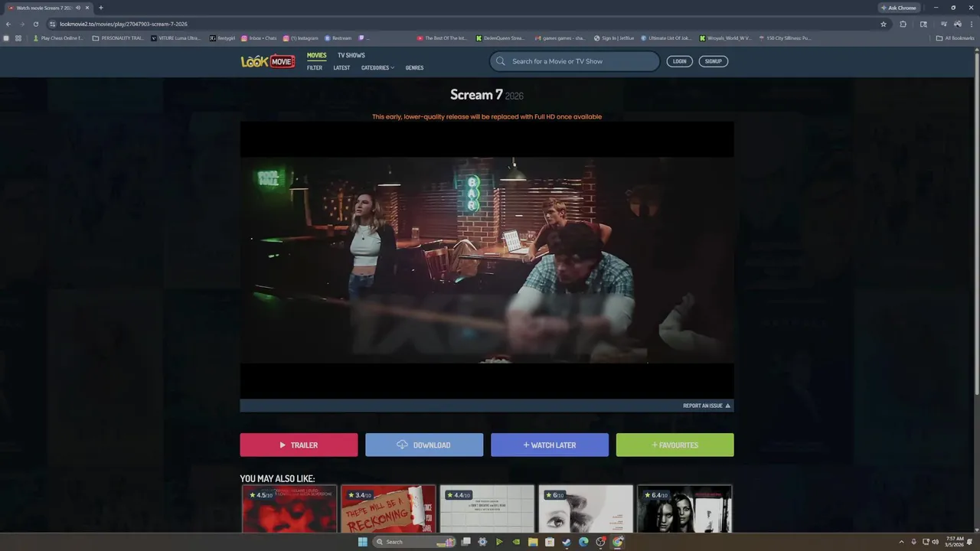Click the WATCH LATER button
Viewport: 980px width, 551px height.
pos(550,445)
